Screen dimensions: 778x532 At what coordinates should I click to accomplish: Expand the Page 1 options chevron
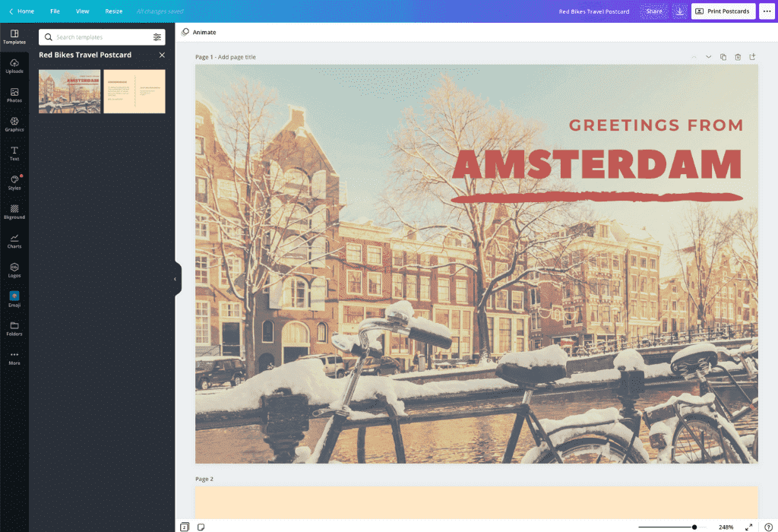tap(709, 56)
